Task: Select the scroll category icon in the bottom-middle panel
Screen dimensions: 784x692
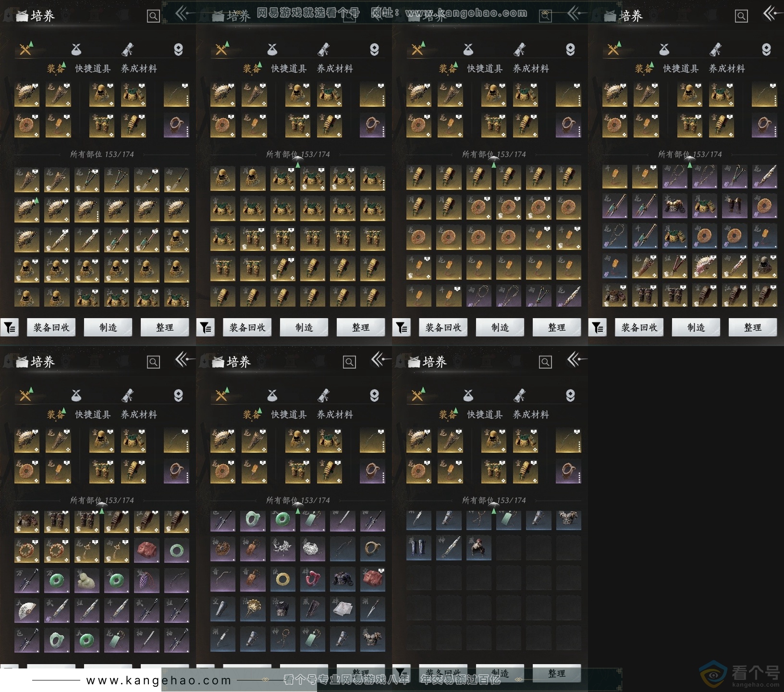Action: tap(323, 395)
